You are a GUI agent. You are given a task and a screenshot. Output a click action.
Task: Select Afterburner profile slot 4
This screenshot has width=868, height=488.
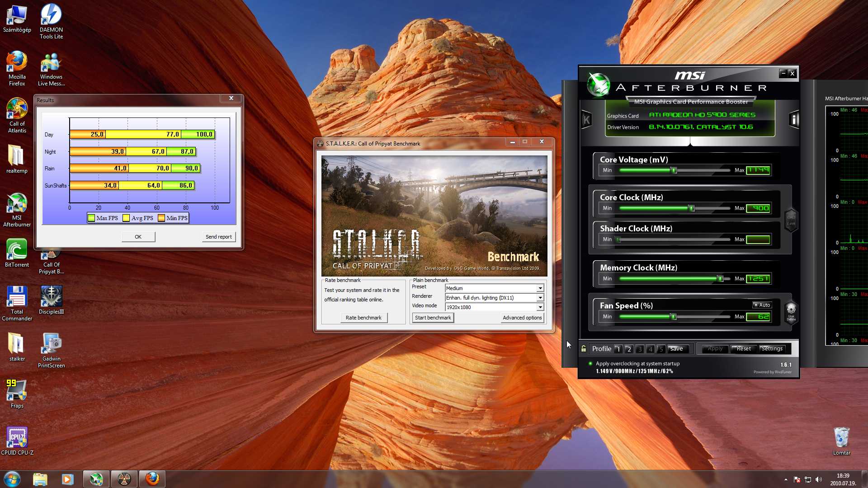tap(651, 349)
